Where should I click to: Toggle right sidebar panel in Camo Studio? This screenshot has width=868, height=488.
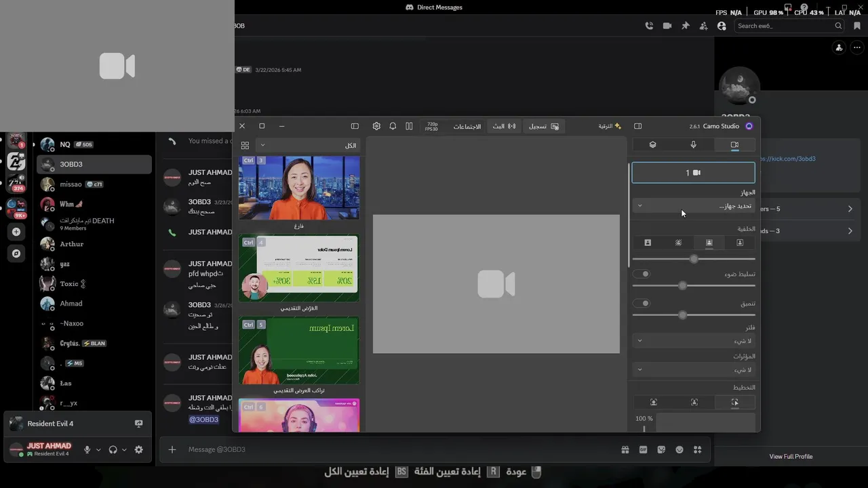point(637,126)
